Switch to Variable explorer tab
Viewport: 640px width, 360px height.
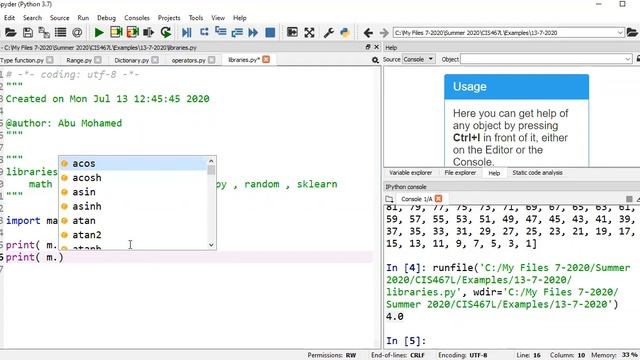coord(410,173)
